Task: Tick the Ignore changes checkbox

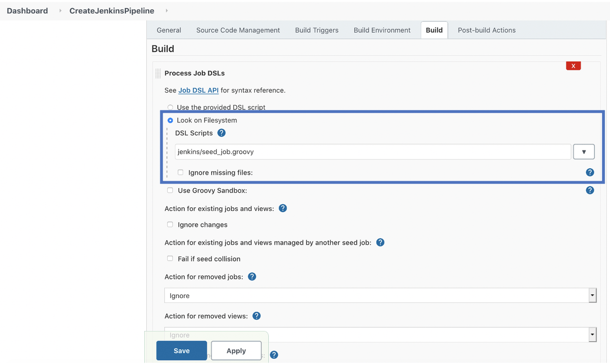Action: pos(170,225)
